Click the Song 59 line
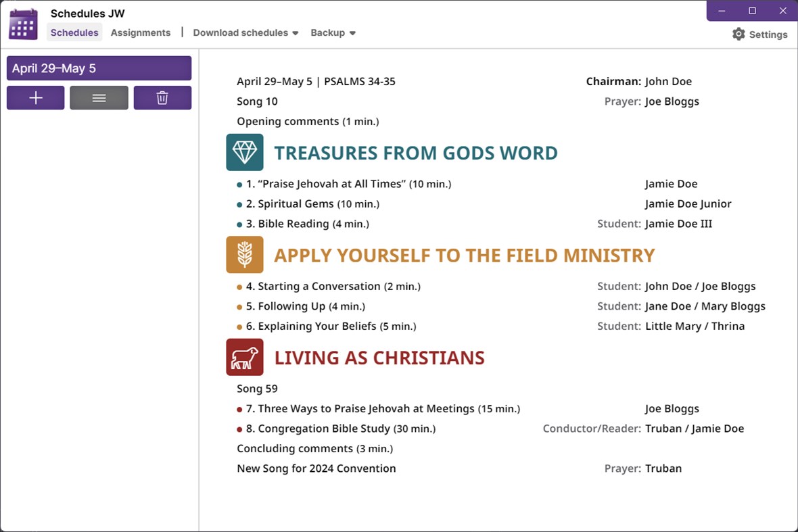The image size is (798, 532). pos(257,389)
